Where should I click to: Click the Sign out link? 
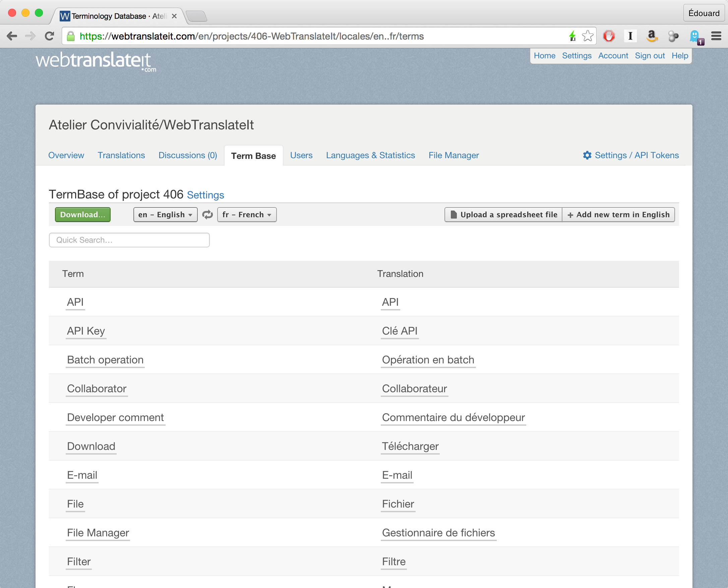tap(650, 56)
